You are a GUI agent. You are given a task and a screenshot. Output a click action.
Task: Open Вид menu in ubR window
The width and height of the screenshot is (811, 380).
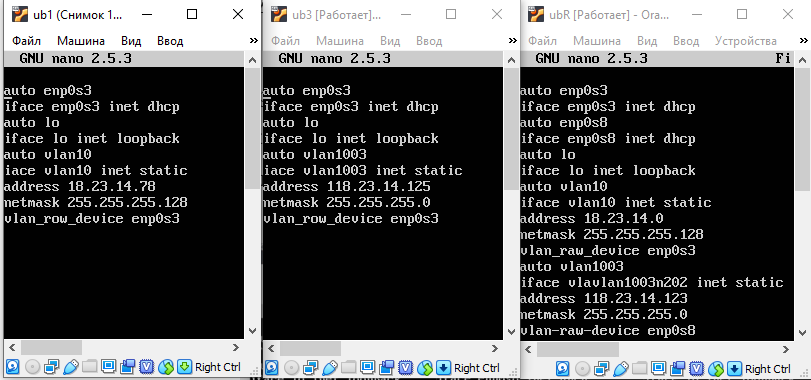tap(647, 41)
